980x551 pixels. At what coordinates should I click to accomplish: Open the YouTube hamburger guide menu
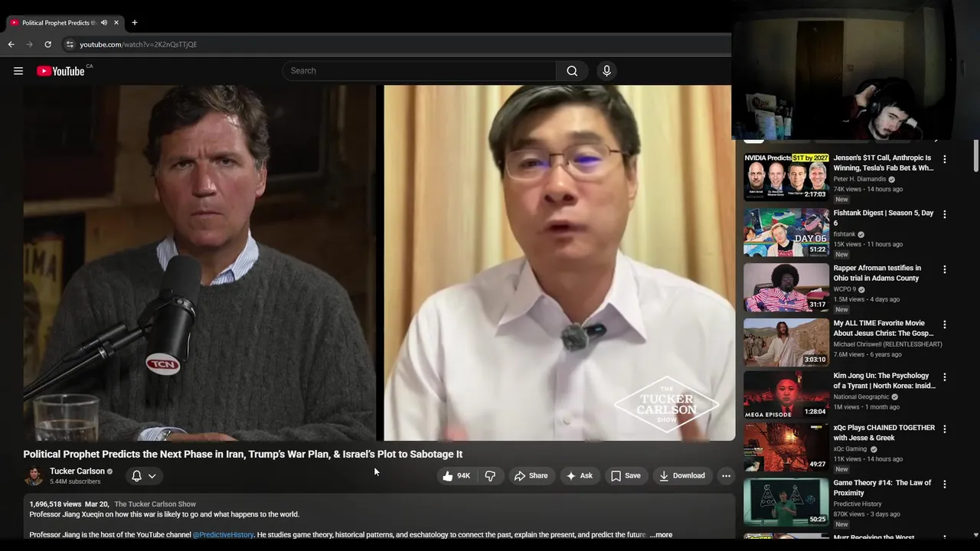pyautogui.click(x=18, y=71)
